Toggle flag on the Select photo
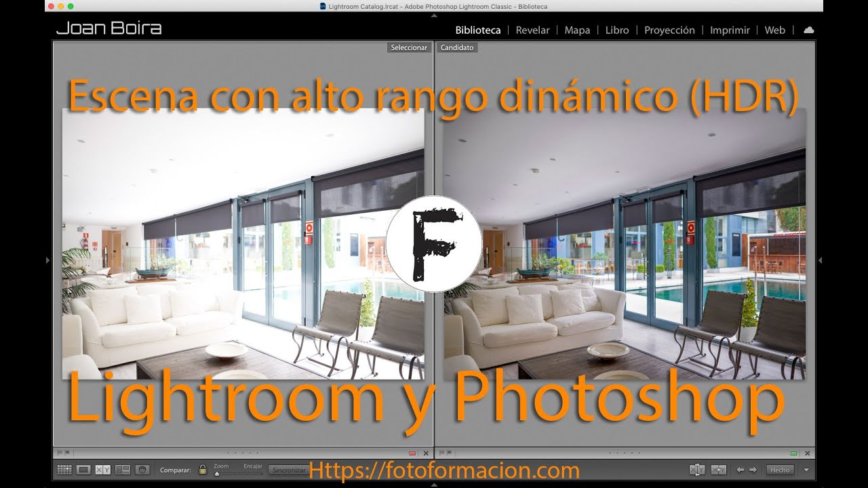 (60, 453)
